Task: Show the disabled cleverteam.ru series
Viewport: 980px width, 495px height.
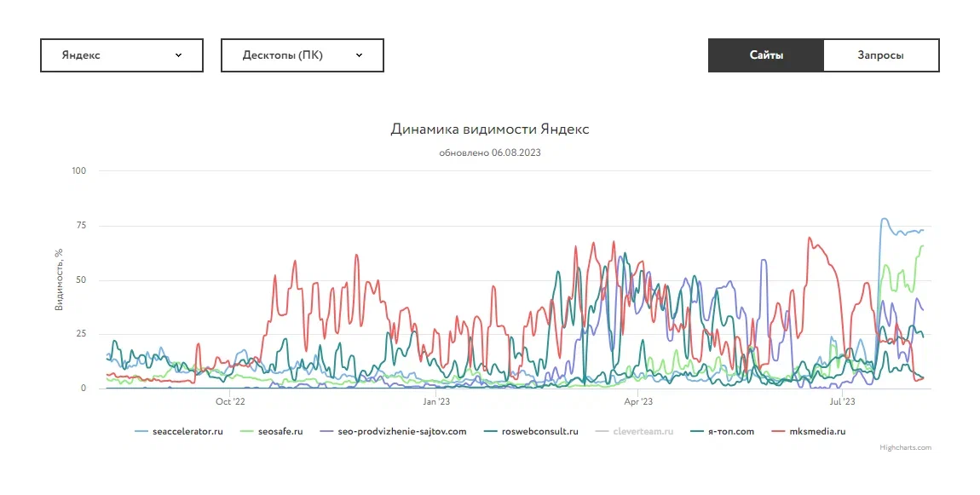Action: (x=634, y=431)
